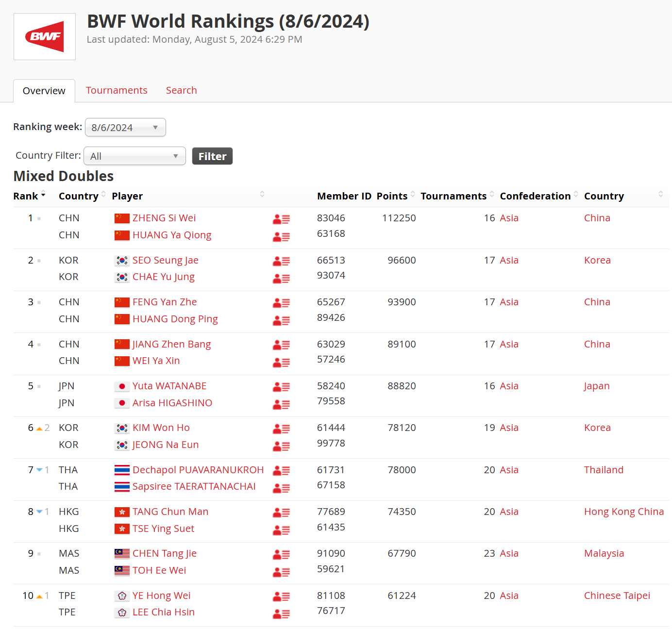672x629 pixels.
Task: Open Yuta WATANABE player link
Action: pos(169,386)
